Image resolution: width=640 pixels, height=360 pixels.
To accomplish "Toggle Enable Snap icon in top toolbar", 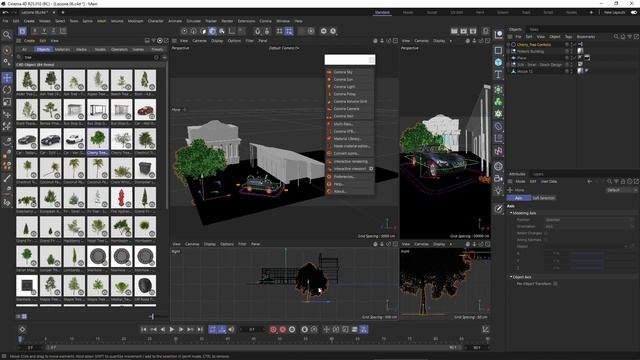I will click(x=258, y=31).
